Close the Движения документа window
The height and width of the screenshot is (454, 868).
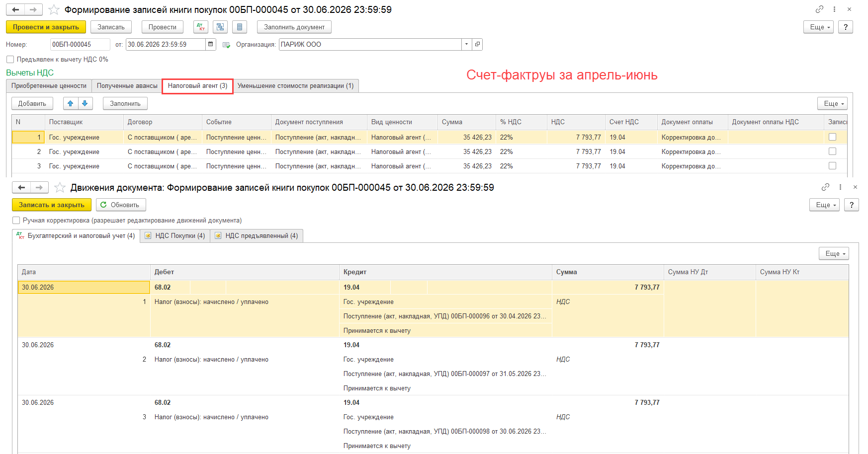point(855,187)
